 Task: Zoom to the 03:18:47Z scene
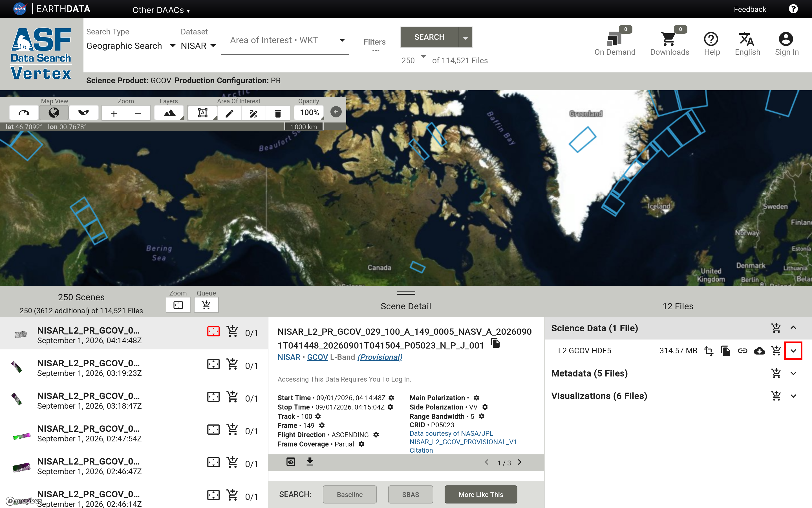pyautogui.click(x=213, y=397)
